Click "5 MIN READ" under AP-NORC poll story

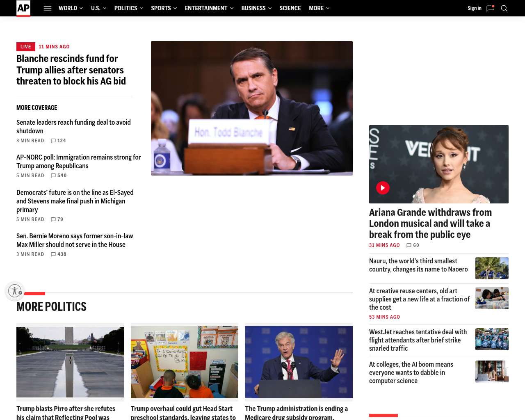point(30,176)
